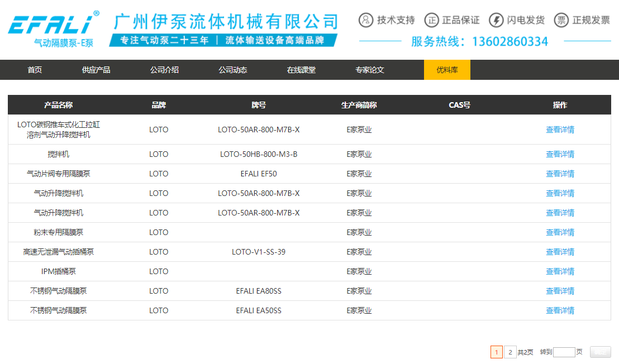The image size is (619, 364).
Task: Click the model cell EFALI EA50SS
Action: tap(259, 310)
